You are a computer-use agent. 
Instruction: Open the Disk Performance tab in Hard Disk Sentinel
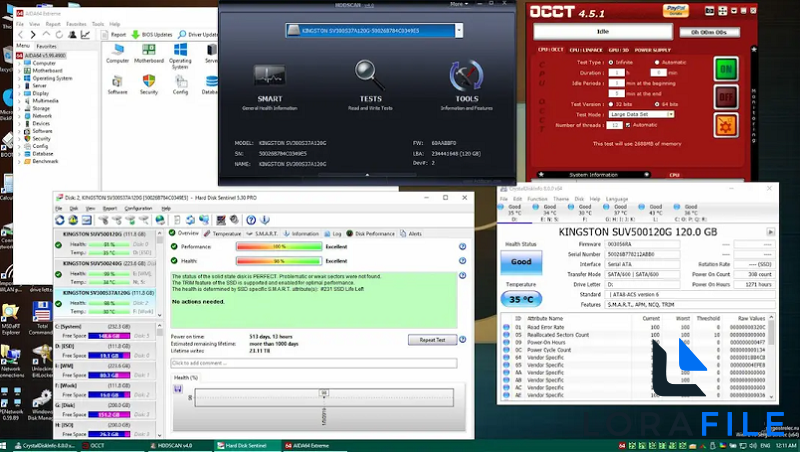tap(370, 234)
